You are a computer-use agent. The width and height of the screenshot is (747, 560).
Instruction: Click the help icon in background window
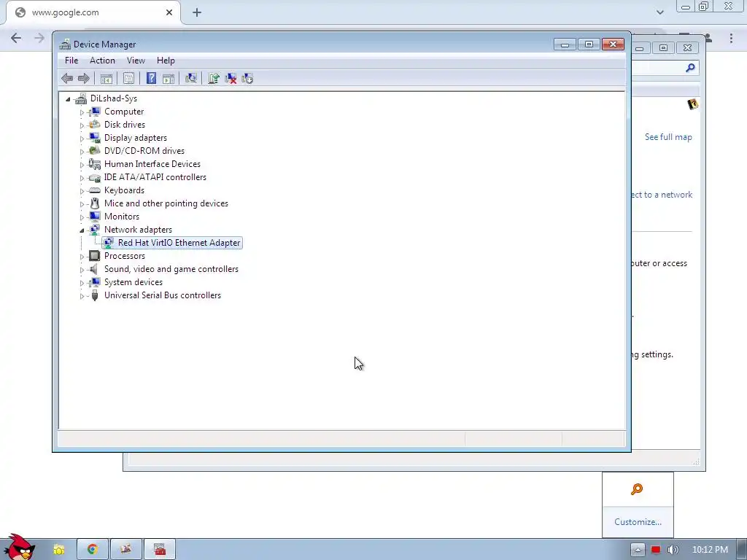pyautogui.click(x=693, y=104)
